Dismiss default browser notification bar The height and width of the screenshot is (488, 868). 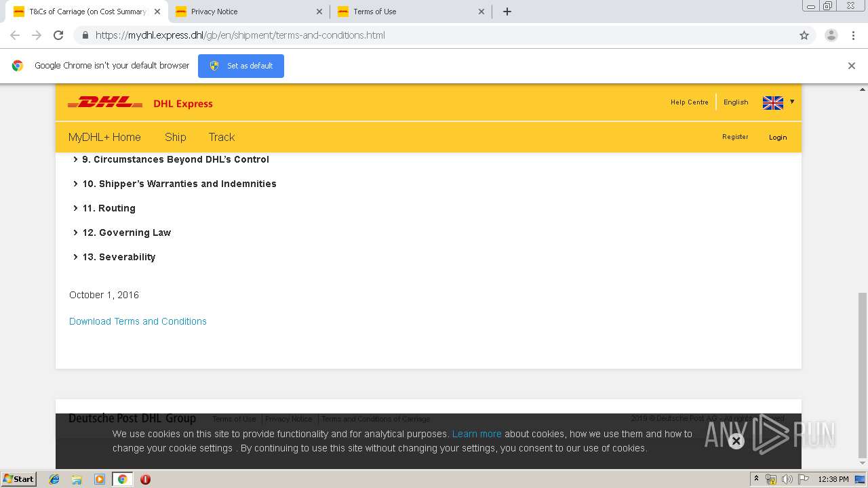point(852,66)
